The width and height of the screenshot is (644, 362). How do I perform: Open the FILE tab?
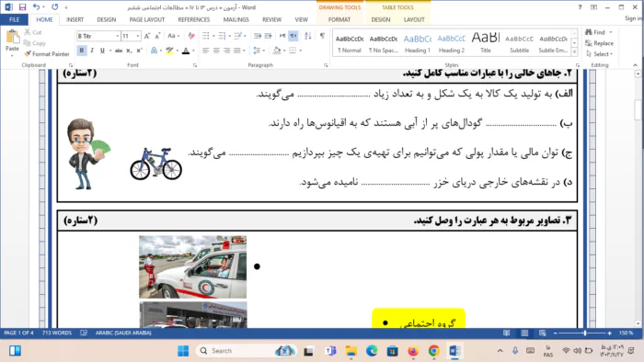pyautogui.click(x=14, y=19)
